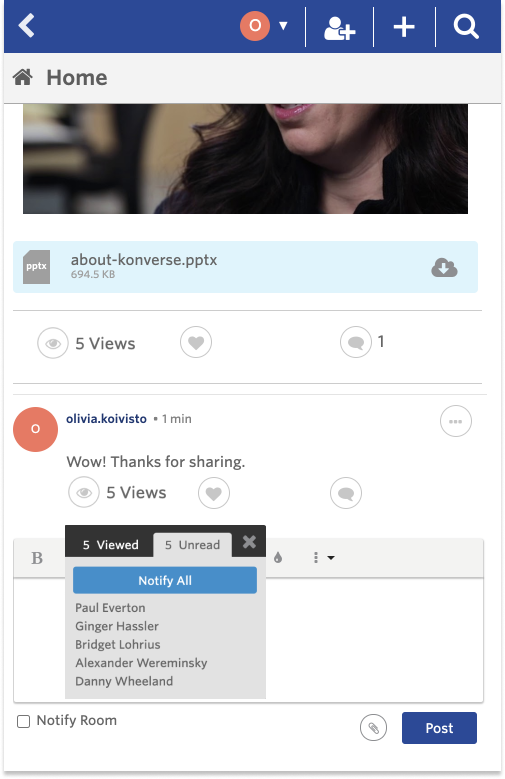Select the 5 Unread tab
Viewport: 505px width, 779px height.
[192, 545]
